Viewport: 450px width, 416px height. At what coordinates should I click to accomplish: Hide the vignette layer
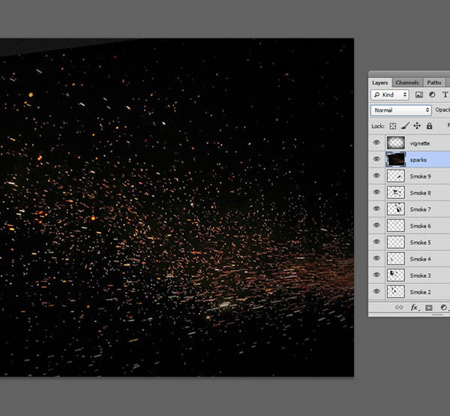(377, 143)
